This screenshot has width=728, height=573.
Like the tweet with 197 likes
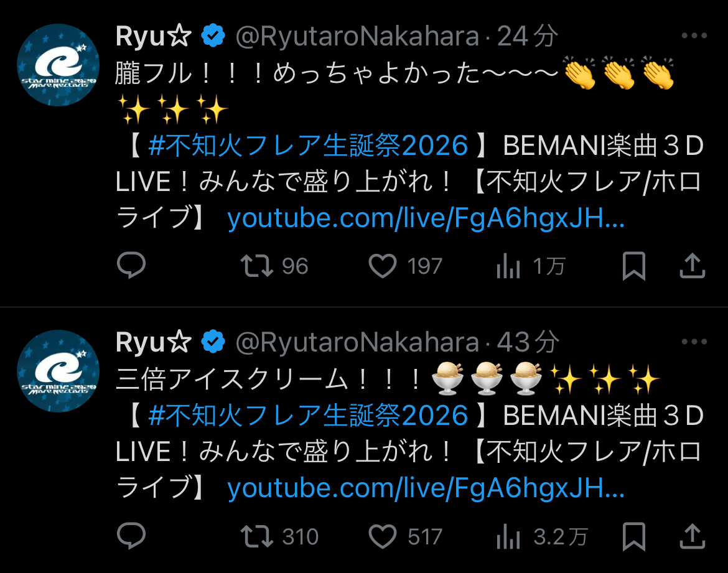coord(383,266)
